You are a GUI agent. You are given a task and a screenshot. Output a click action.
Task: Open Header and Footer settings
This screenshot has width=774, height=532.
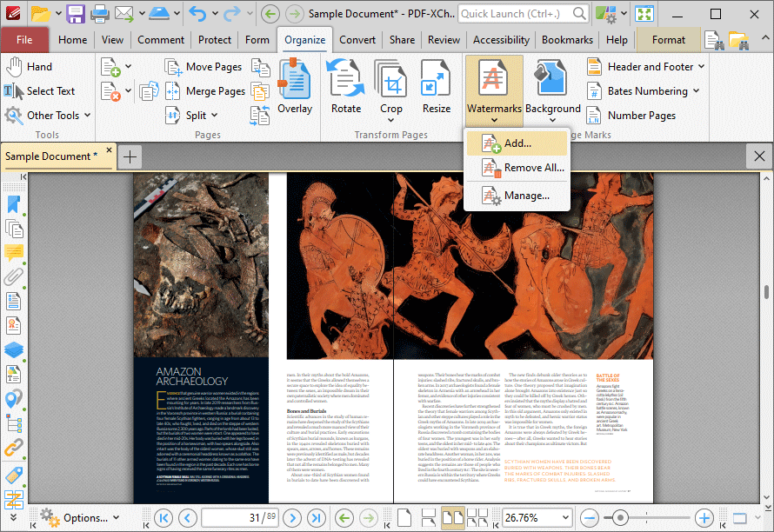pyautogui.click(x=646, y=66)
